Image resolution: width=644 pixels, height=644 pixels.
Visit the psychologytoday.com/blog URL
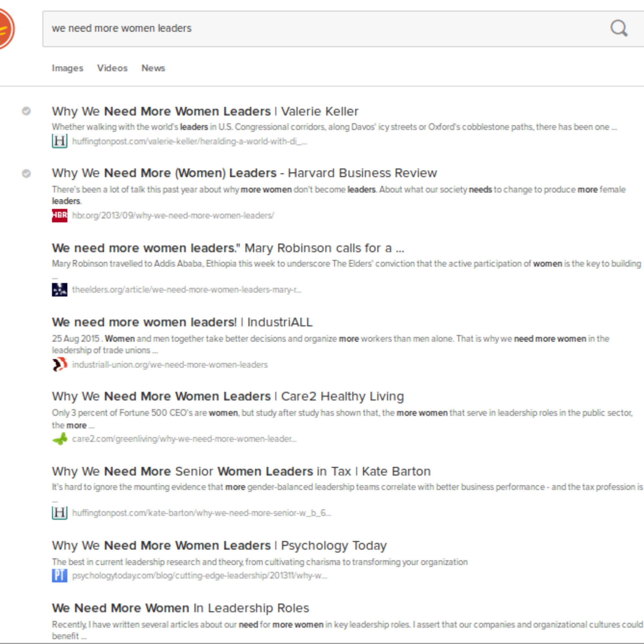200,576
